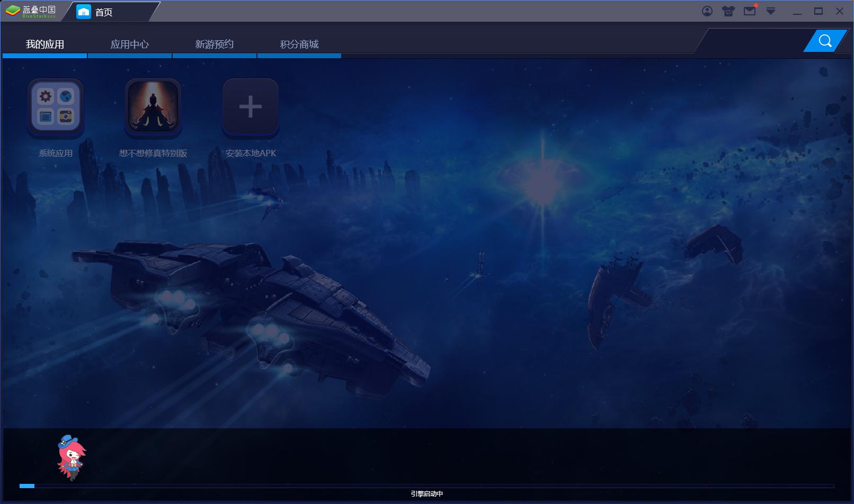Click the pink-haired mascot character
854x504 pixels.
pyautogui.click(x=71, y=457)
